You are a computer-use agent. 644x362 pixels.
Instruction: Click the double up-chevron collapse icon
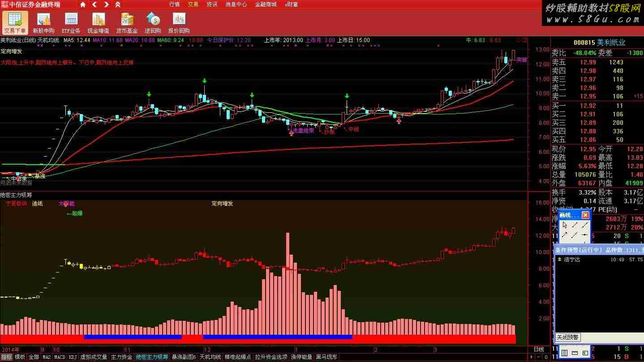117,4
